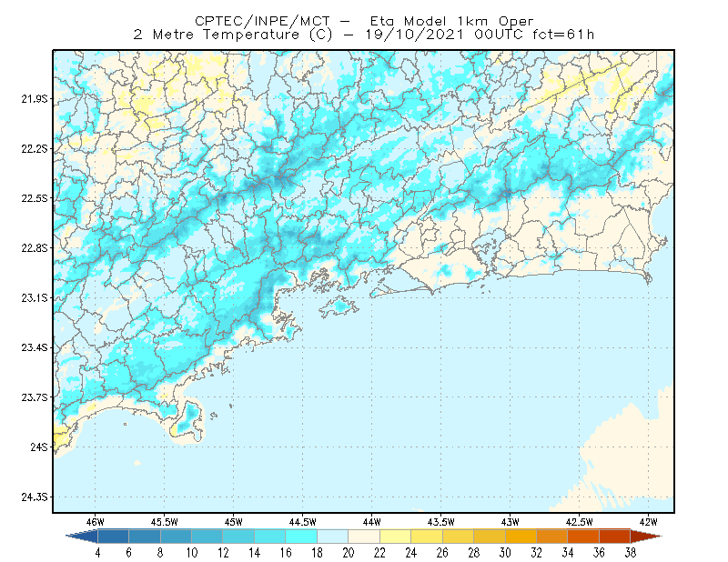728x562 pixels.
Task: Choose the 30–32 orange color swatch
Action: point(521,536)
